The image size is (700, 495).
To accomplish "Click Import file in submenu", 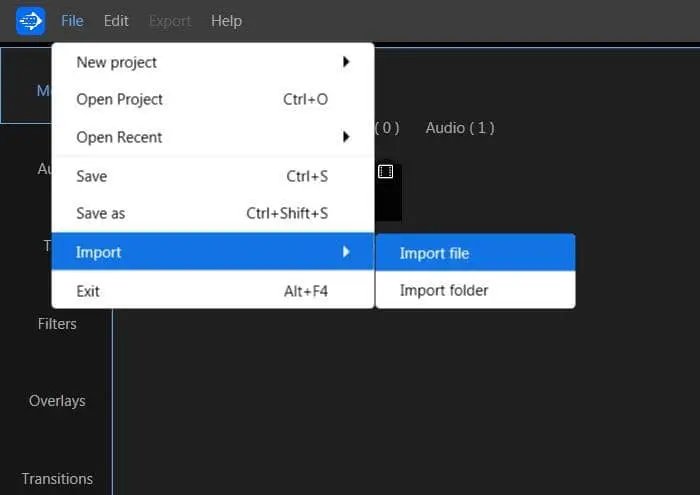I will click(x=434, y=253).
